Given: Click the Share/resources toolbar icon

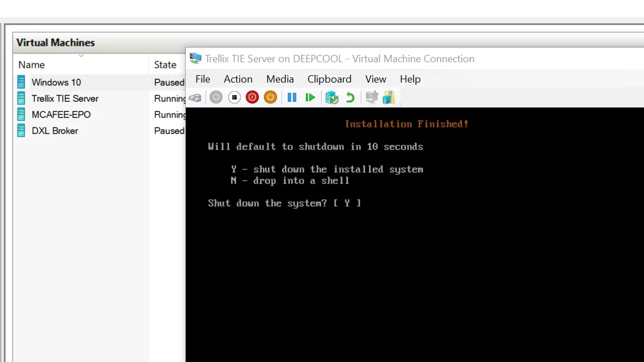Looking at the screenshot, I should (x=389, y=97).
